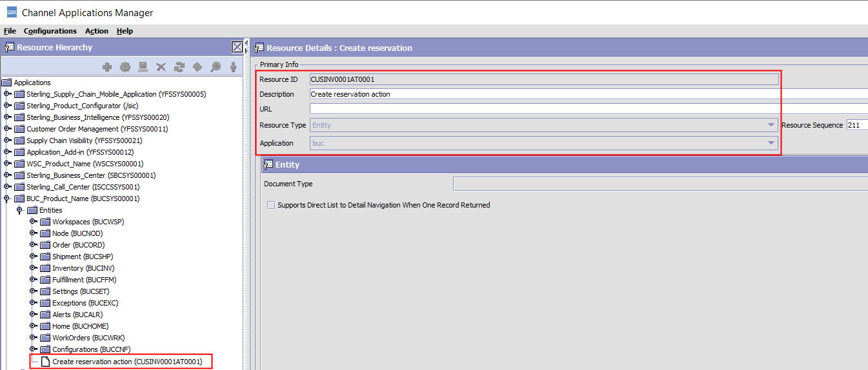This screenshot has height=370, width=868.
Task: Open the Action menu
Action: [97, 31]
